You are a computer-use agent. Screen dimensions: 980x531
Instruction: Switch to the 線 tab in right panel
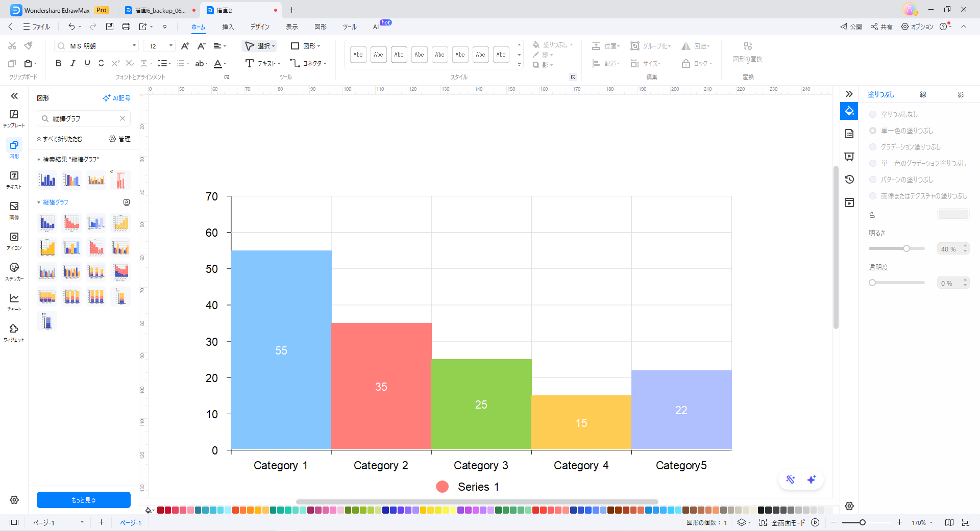click(x=923, y=94)
